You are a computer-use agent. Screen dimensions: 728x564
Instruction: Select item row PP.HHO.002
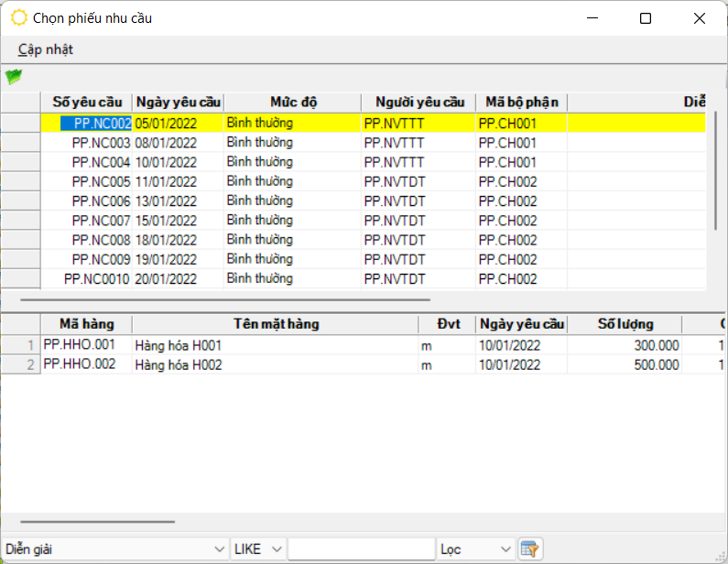point(80,364)
